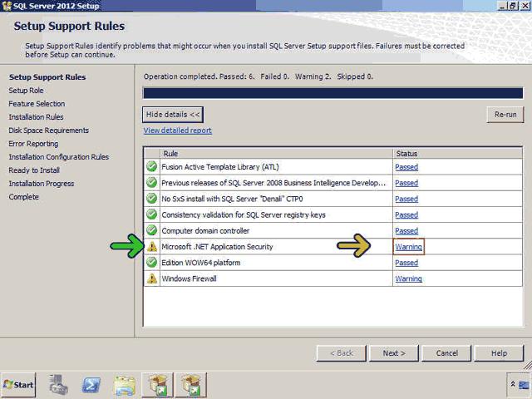
Task: Click check icon for Previous releases of SQL Server 2008
Action: click(151, 183)
